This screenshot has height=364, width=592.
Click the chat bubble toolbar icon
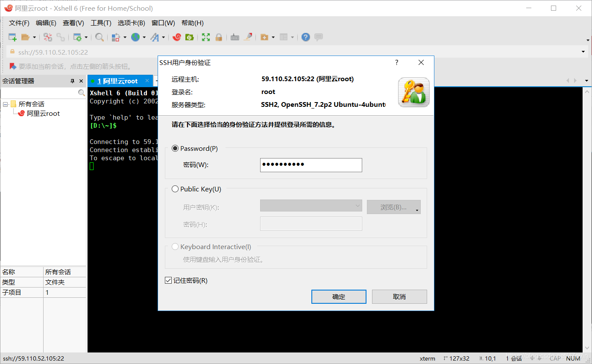[319, 37]
